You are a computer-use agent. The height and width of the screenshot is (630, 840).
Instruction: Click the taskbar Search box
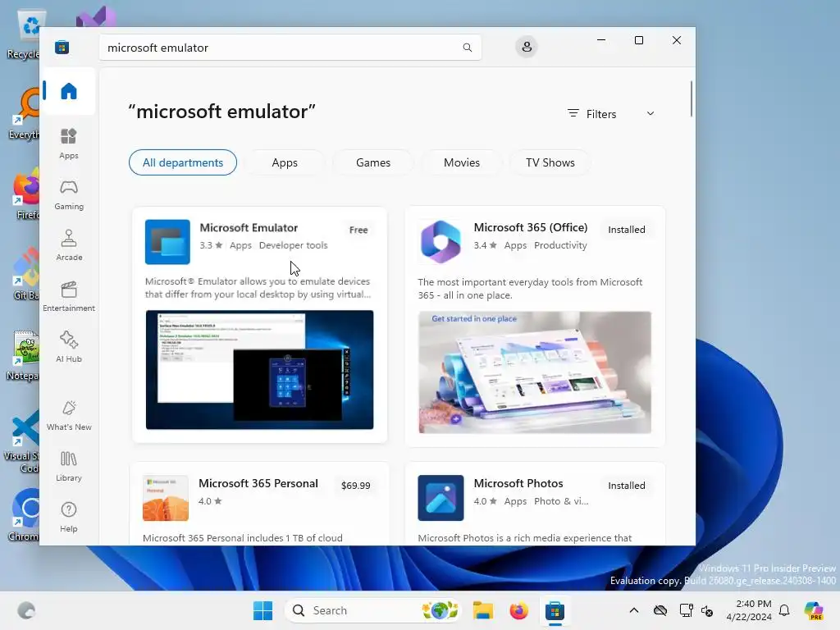(373, 610)
